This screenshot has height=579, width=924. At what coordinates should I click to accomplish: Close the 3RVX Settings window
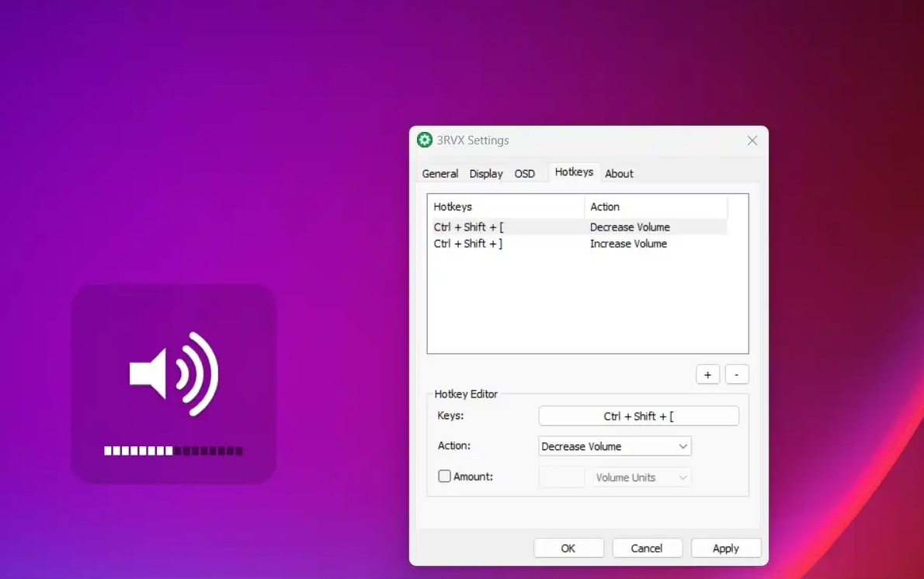(x=752, y=140)
